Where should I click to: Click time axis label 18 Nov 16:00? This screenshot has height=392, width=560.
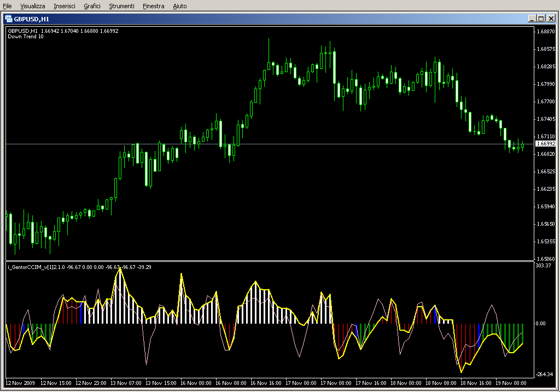(x=476, y=383)
